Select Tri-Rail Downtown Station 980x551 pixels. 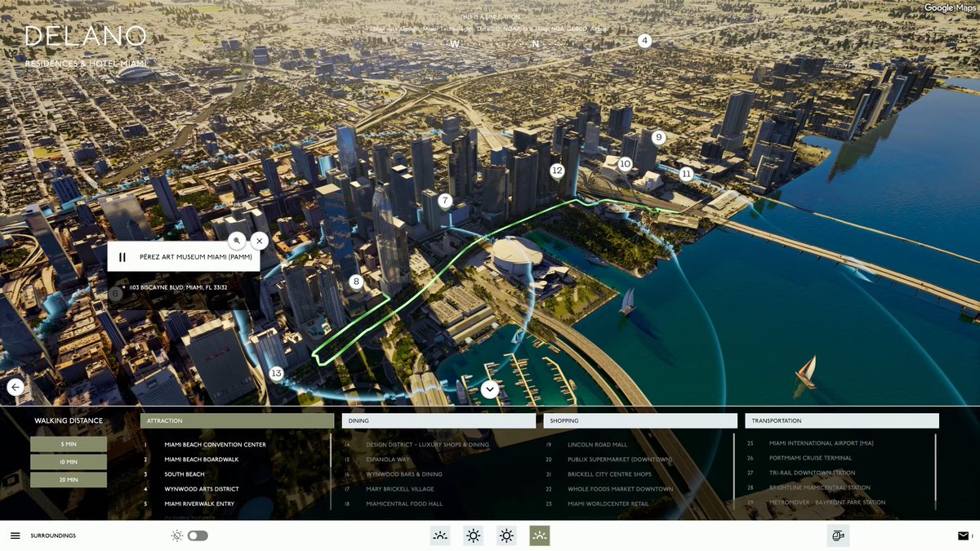pos(813,473)
